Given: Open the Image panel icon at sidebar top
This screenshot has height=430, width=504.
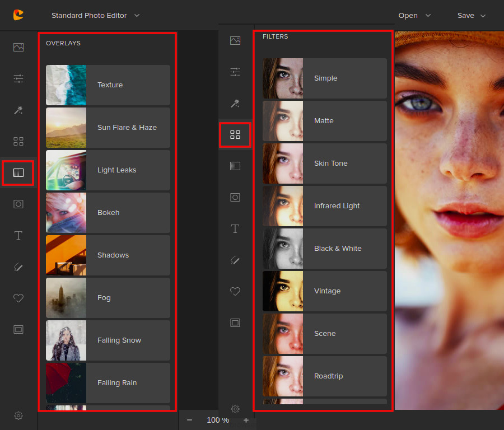Looking at the screenshot, I should (18, 47).
